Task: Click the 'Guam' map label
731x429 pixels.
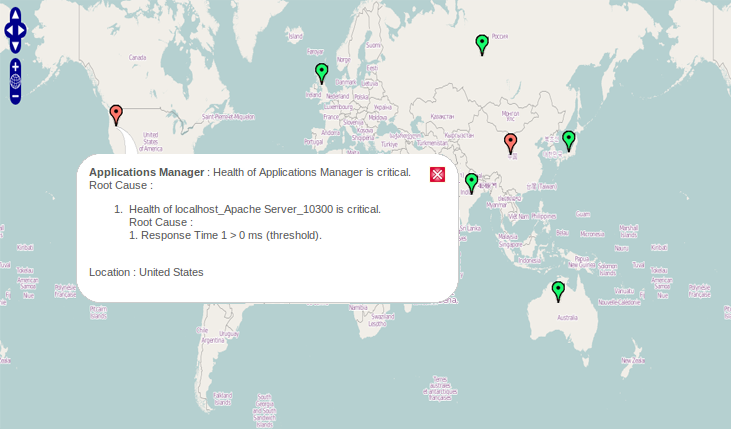Action: click(583, 214)
